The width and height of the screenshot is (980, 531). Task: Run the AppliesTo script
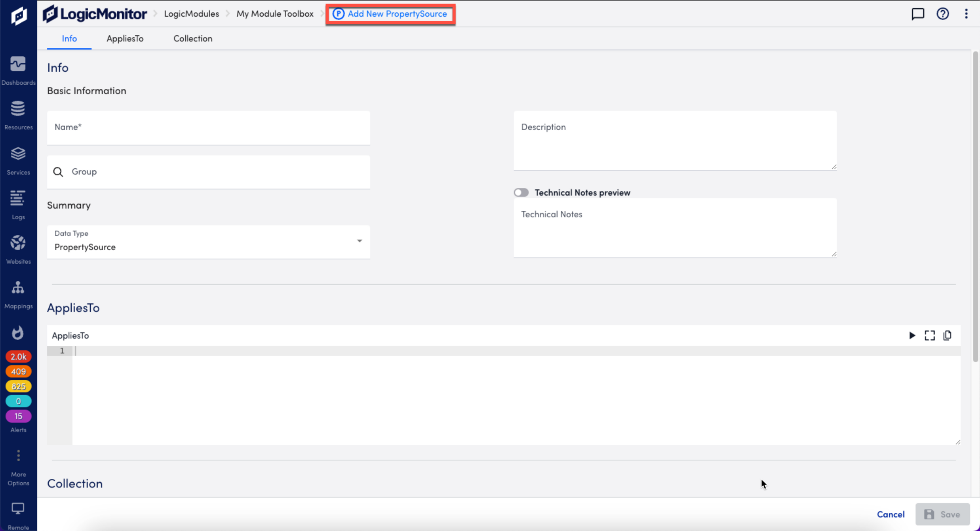point(911,335)
